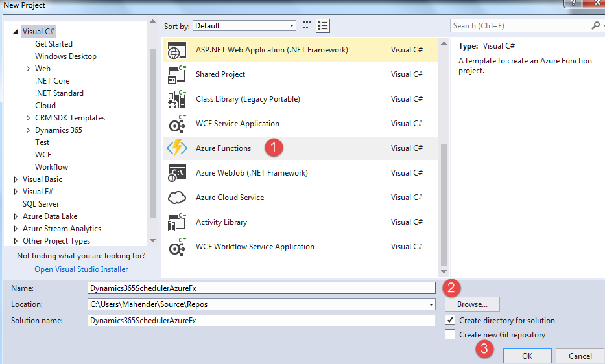Select the Test category

(x=42, y=142)
